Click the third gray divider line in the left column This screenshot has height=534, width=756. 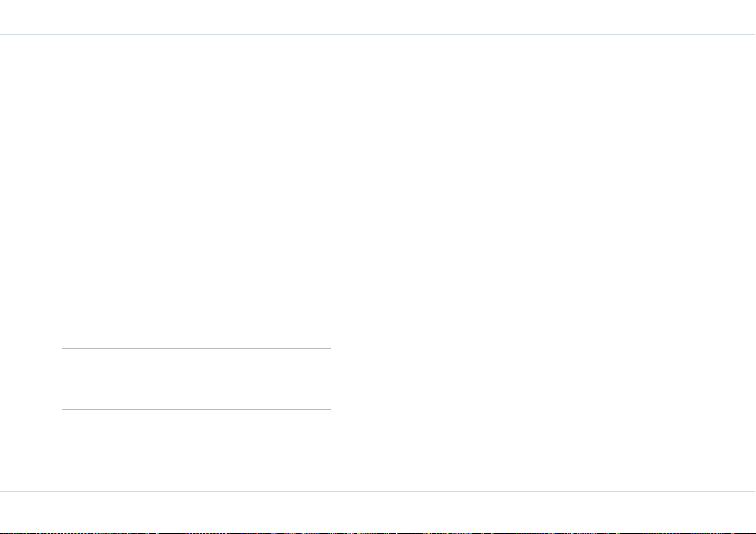point(196,348)
